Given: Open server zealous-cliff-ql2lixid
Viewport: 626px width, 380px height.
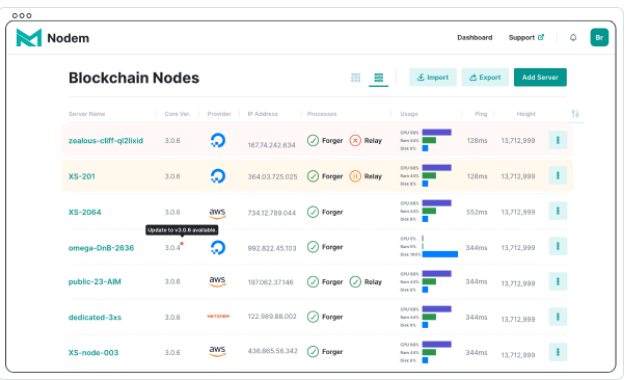Looking at the screenshot, I should (105, 141).
